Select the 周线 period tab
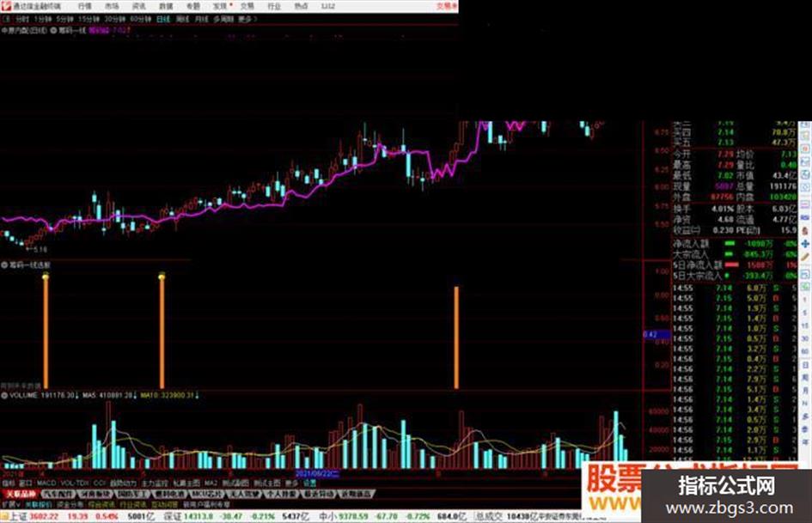The width and height of the screenshot is (812, 523). (x=182, y=19)
